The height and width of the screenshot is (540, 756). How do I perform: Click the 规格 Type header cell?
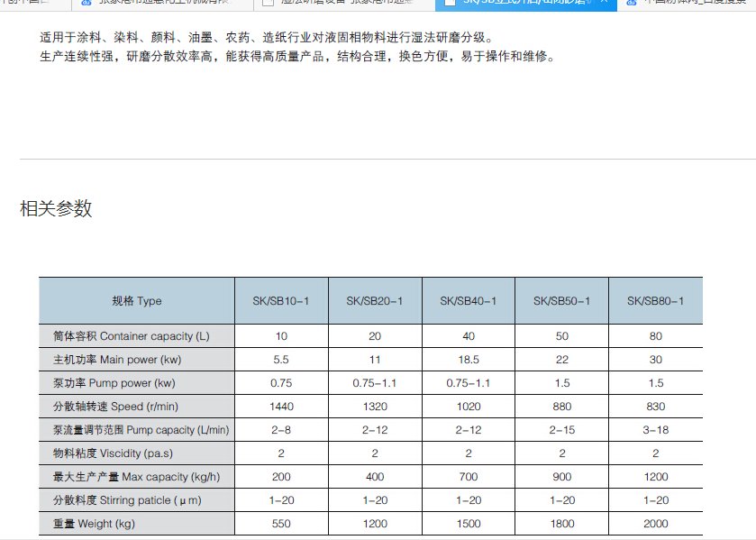click(x=136, y=301)
